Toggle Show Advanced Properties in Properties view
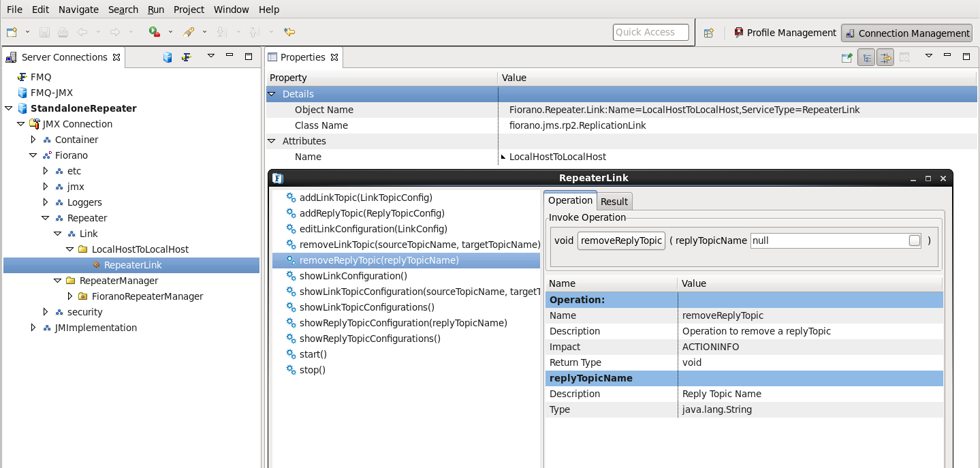This screenshot has height=468, width=980. click(x=885, y=58)
